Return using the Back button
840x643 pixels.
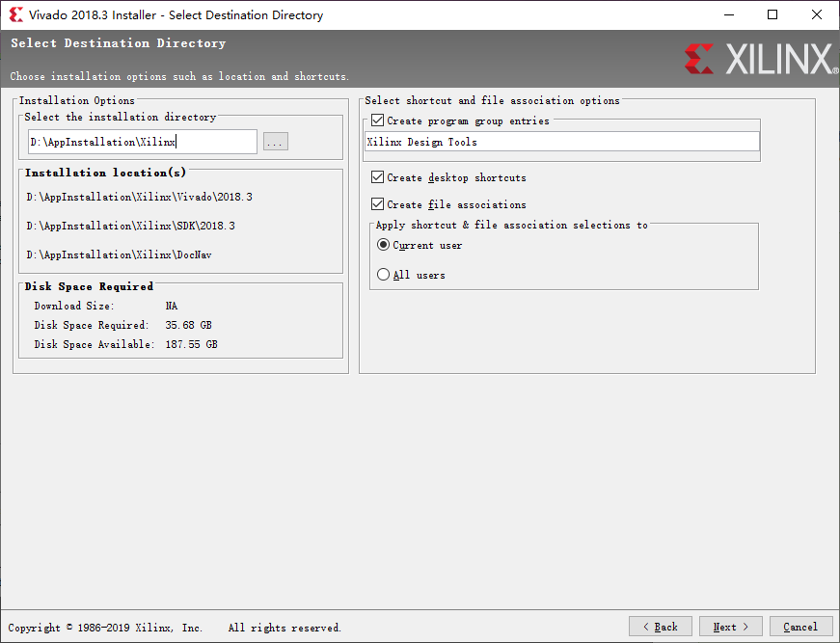(661, 627)
